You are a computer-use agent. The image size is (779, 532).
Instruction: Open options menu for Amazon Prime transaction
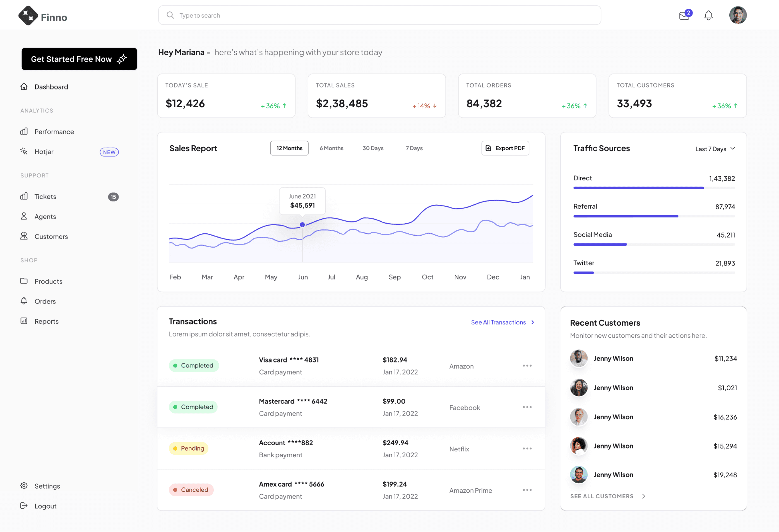point(527,490)
